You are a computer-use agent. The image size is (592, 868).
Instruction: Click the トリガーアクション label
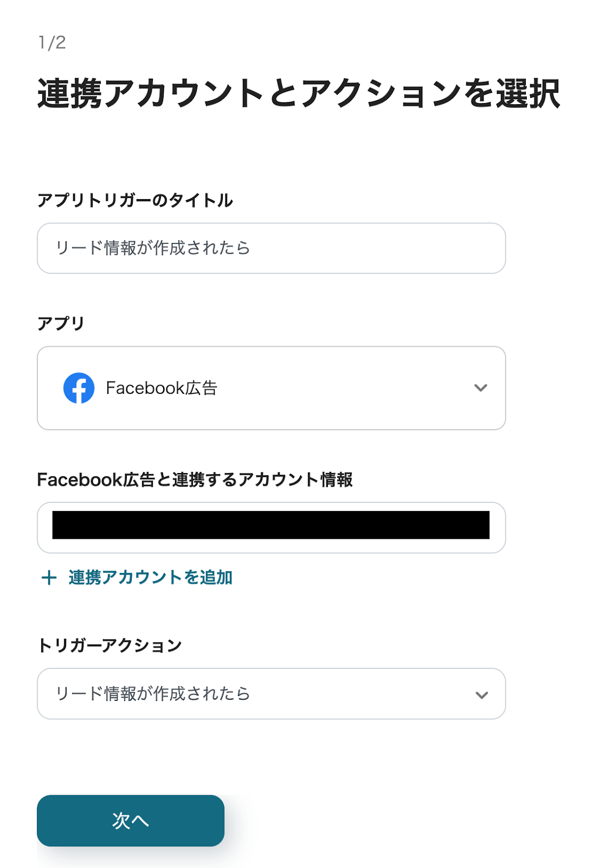point(110,646)
